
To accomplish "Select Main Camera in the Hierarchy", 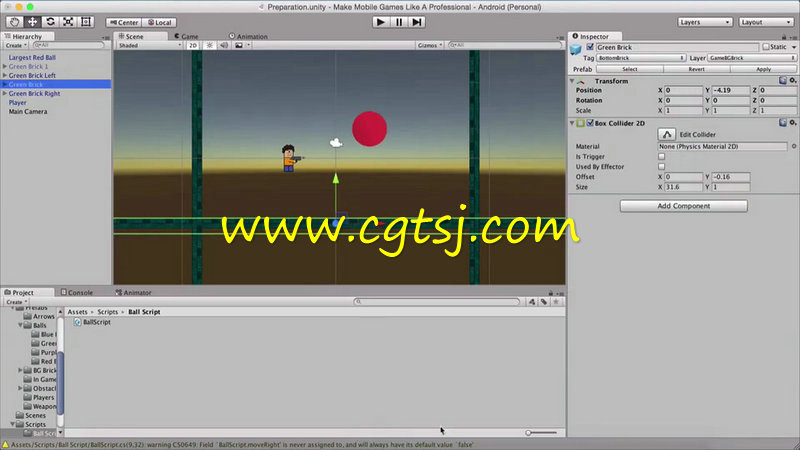I will (28, 112).
